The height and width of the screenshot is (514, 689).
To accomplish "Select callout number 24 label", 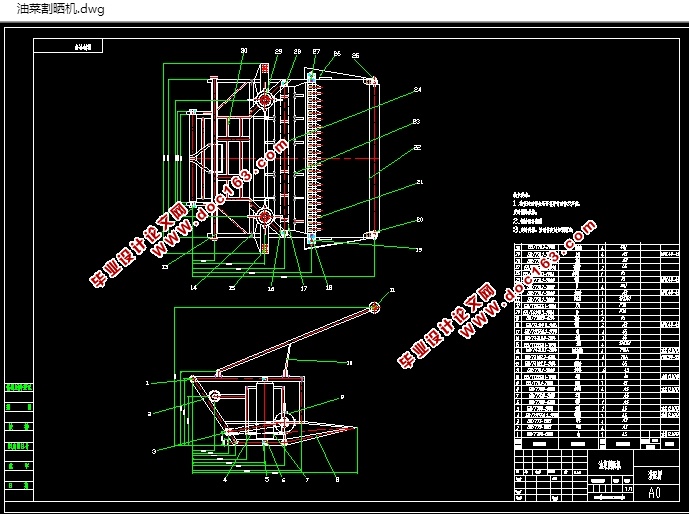I will tap(418, 90).
